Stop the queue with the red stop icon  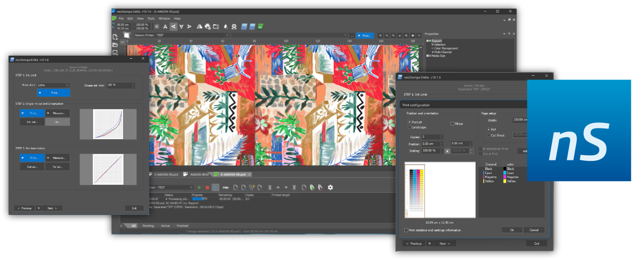207,188
